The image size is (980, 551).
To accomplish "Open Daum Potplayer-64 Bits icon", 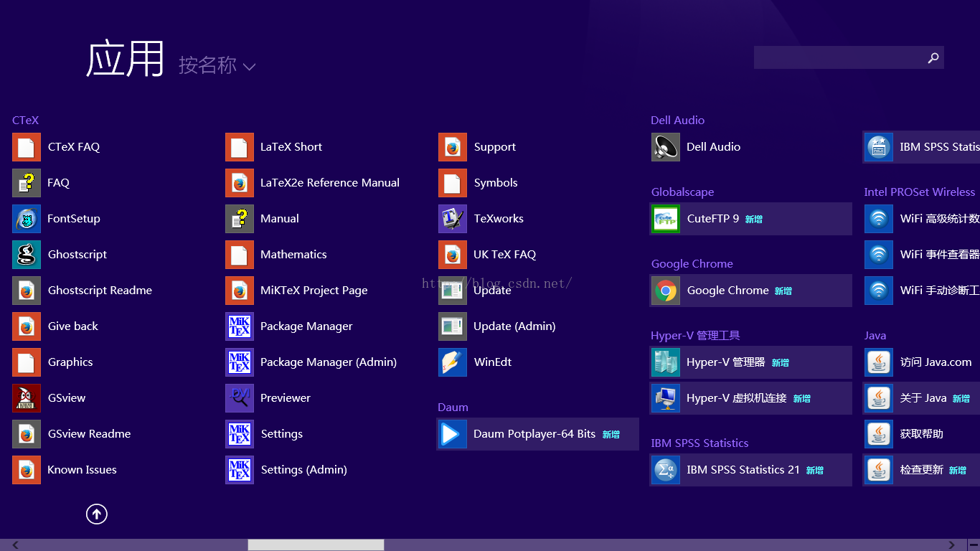I will click(x=453, y=434).
